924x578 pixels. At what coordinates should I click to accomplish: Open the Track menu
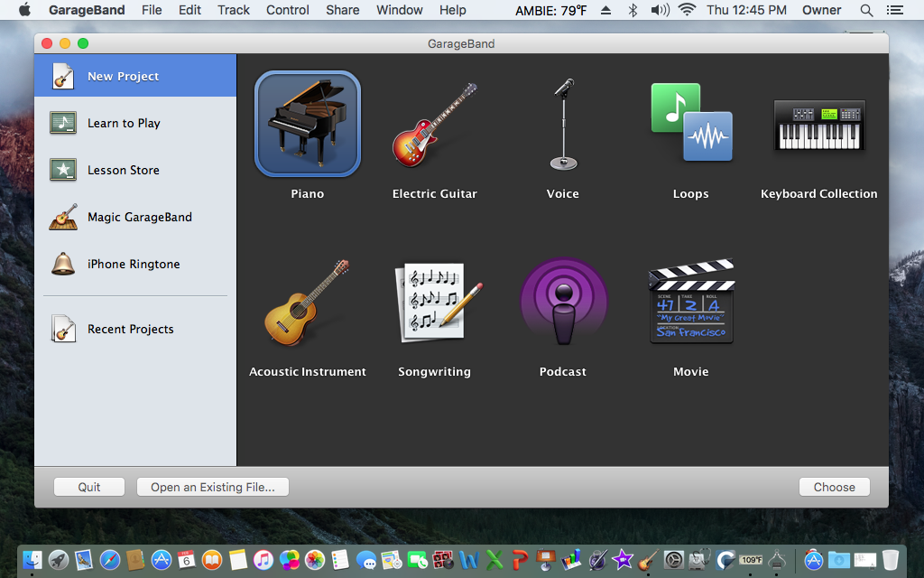tap(234, 10)
